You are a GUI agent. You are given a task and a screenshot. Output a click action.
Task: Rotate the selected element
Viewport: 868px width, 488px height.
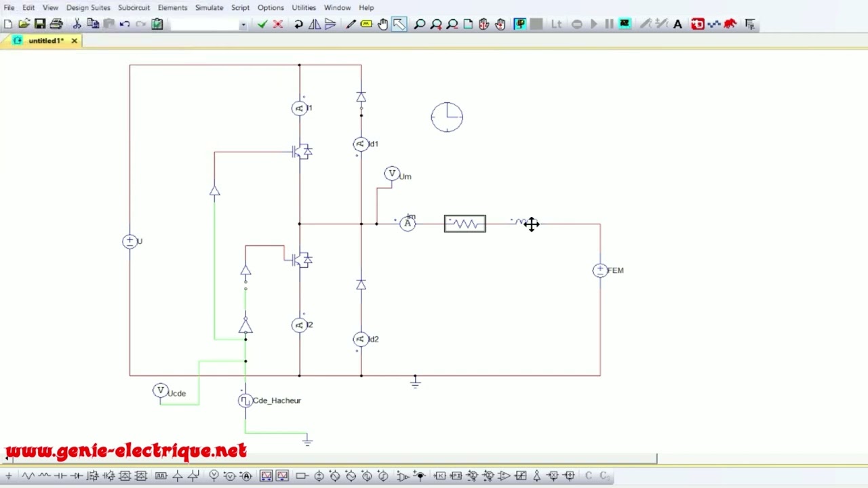(298, 24)
